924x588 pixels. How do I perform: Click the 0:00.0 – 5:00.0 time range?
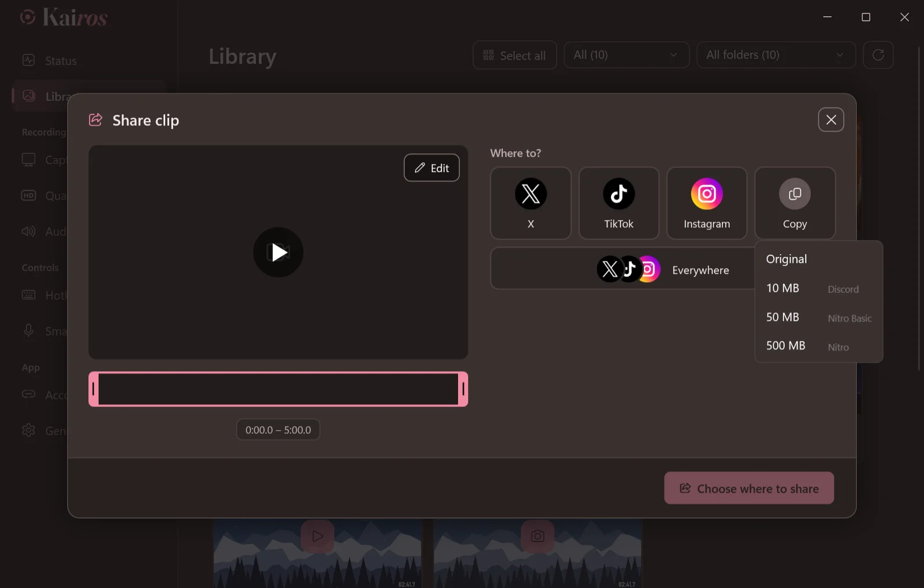[x=278, y=430]
